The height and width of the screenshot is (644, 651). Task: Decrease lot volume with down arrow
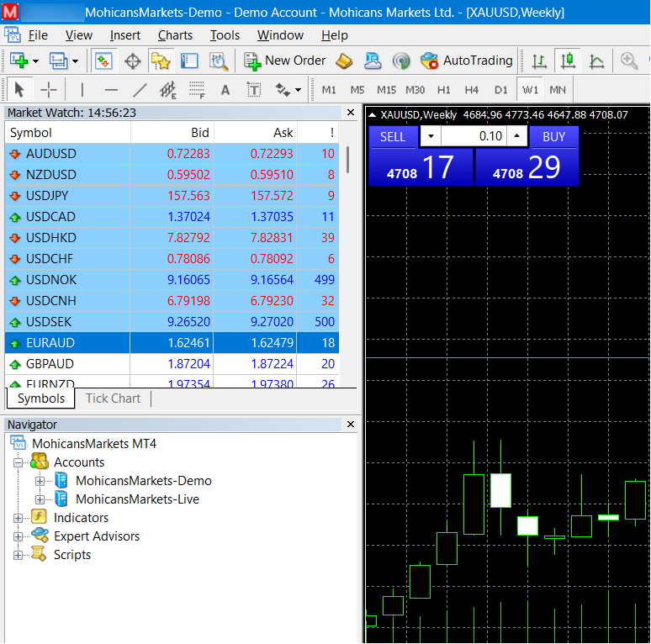click(x=431, y=136)
